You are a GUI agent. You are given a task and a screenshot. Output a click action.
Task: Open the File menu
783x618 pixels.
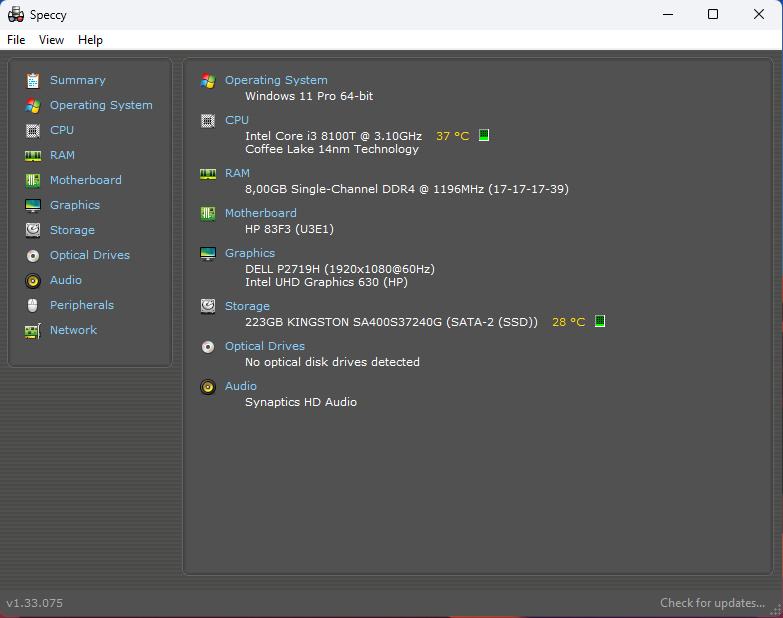point(16,40)
